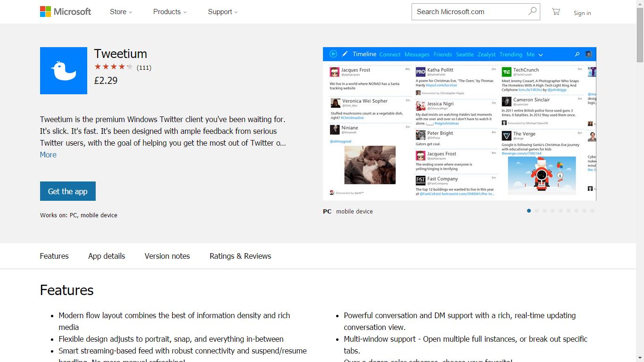Open the shopping cart
Image resolution: width=644 pixels, height=362 pixels.
pos(556,12)
